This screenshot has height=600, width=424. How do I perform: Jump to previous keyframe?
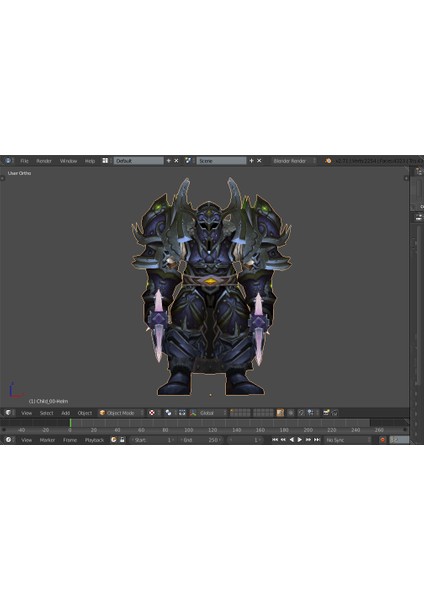[283, 440]
